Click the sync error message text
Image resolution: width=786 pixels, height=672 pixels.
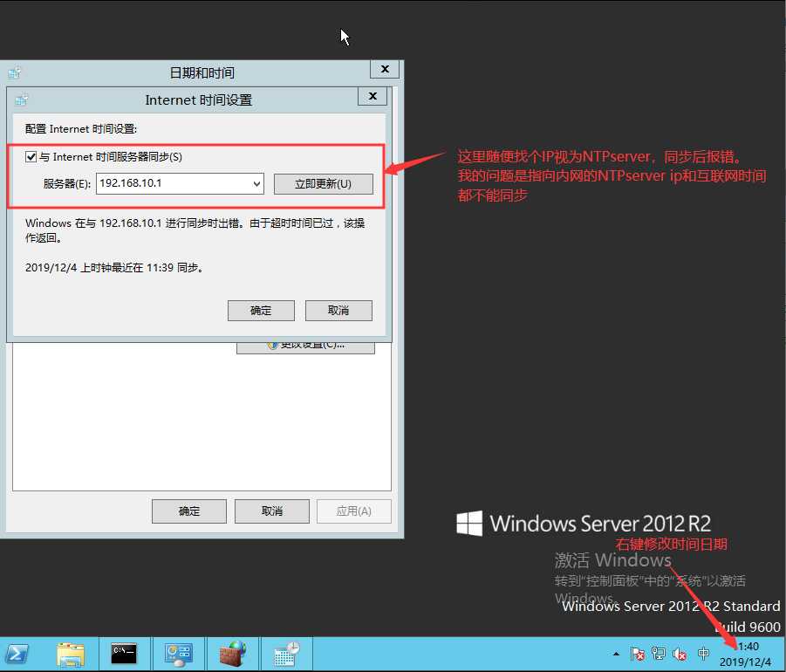tap(195, 230)
